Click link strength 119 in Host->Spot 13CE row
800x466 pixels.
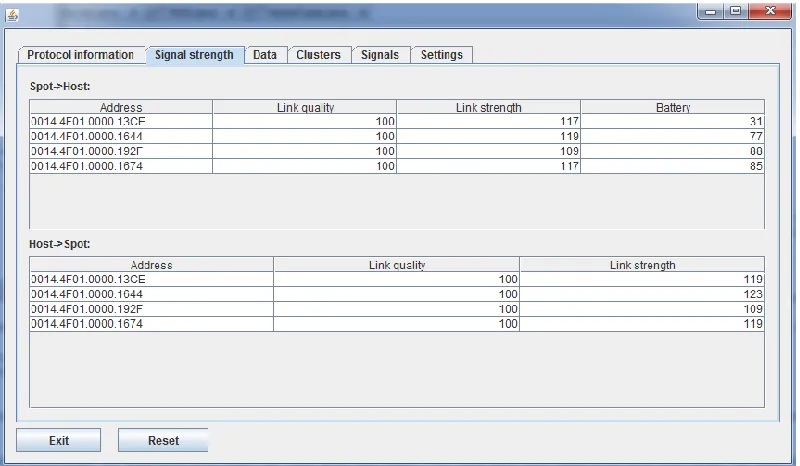pyautogui.click(x=642, y=279)
